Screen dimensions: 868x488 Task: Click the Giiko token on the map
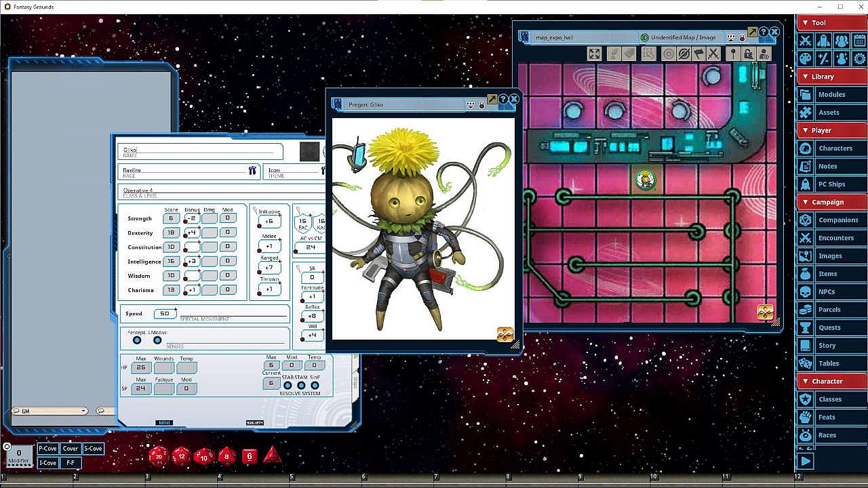[x=645, y=180]
